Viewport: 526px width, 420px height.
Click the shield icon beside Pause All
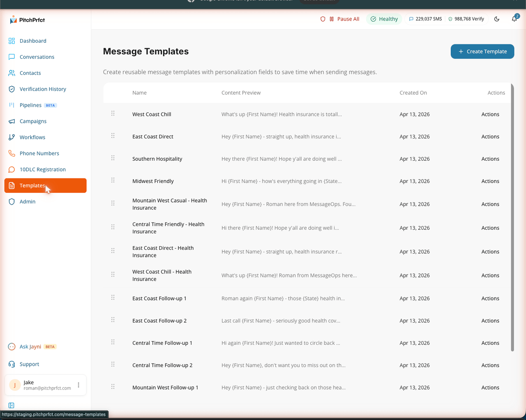coord(323,19)
